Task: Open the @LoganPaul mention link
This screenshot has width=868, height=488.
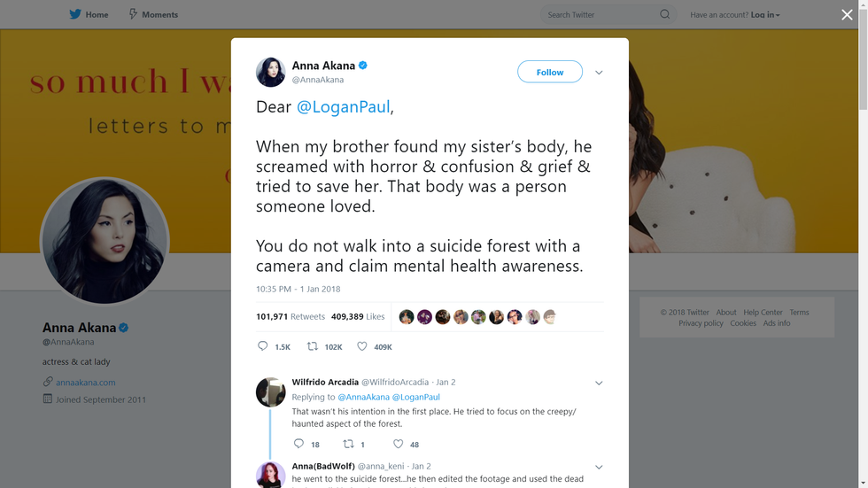Action: [343, 106]
